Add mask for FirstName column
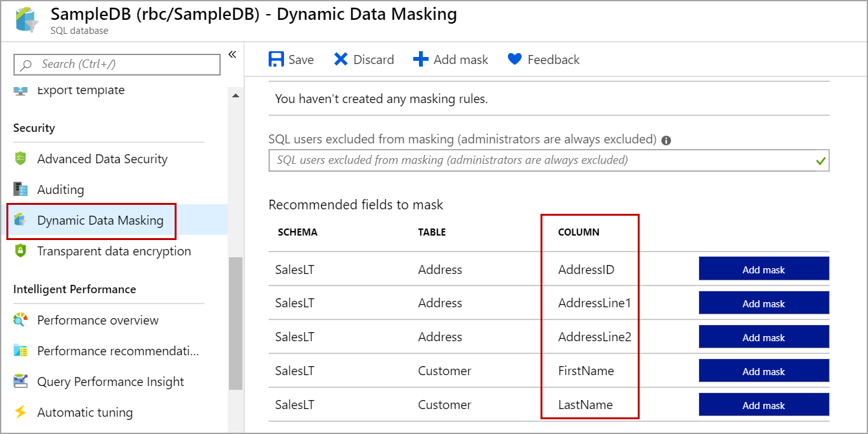Screen dimensions: 868x434 764,371
